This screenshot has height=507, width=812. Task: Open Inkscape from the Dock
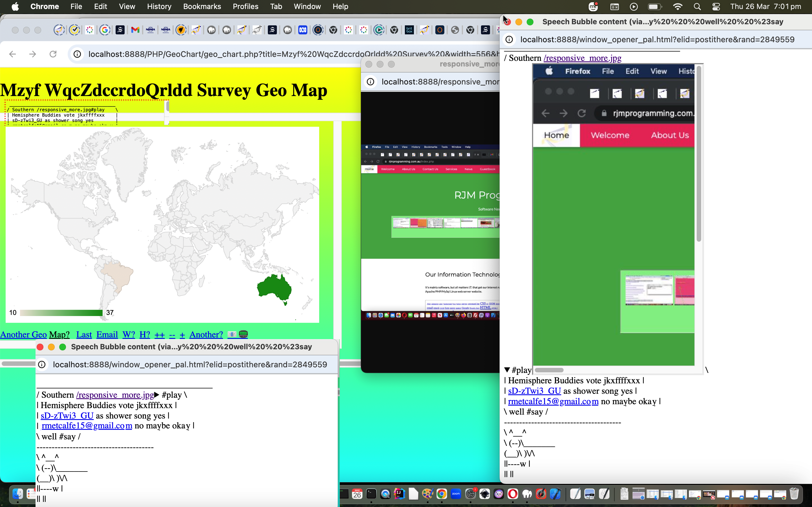[x=484, y=493]
